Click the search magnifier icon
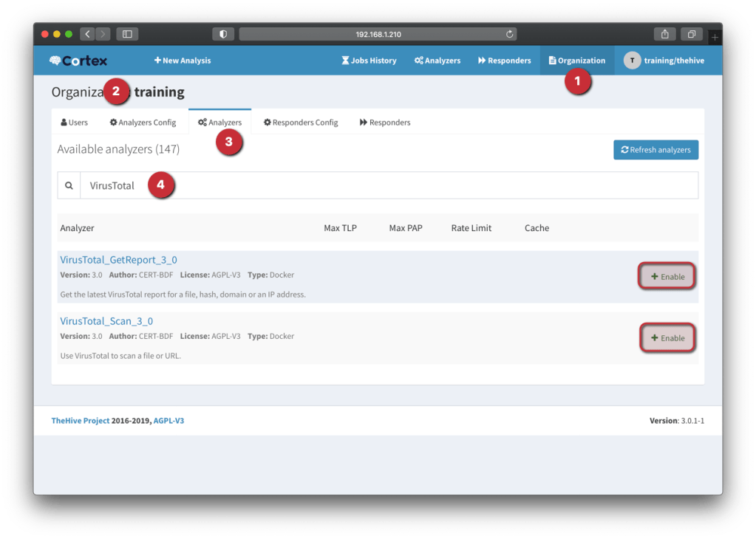The width and height of the screenshot is (756, 539). coord(69,186)
